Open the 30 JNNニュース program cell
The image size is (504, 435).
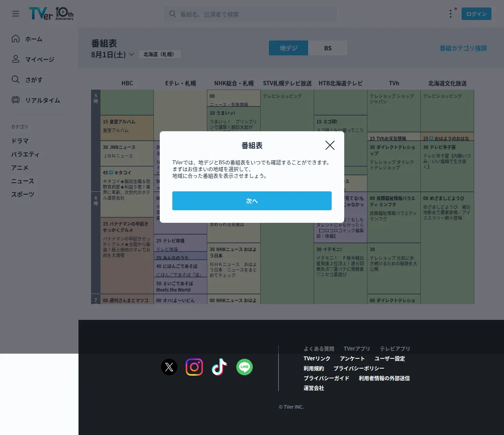click(x=127, y=153)
